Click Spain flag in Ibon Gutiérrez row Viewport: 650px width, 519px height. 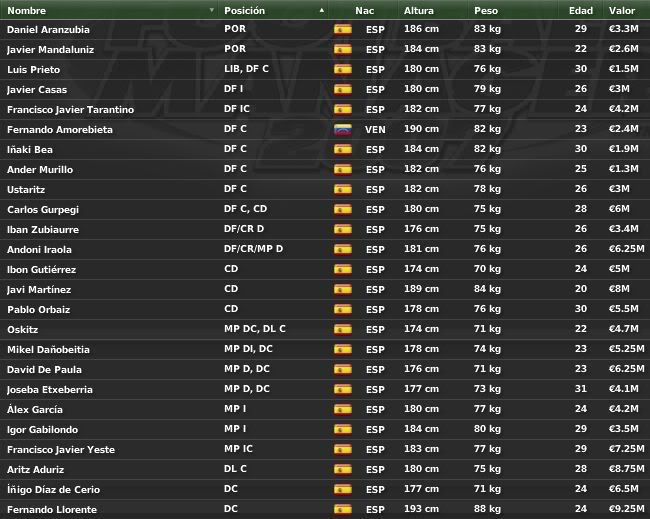tap(343, 269)
